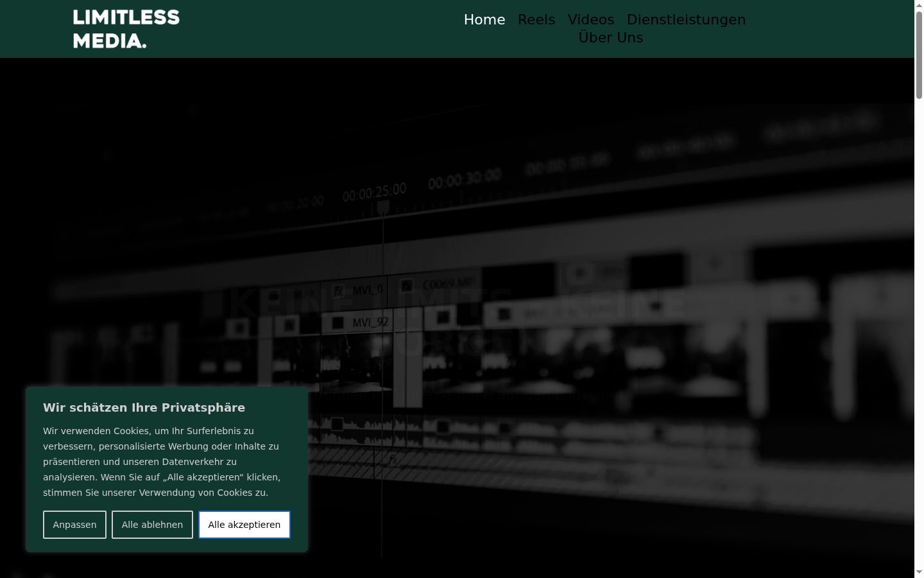This screenshot has width=924, height=578.
Task: Navigate to Über Uns
Action: point(611,38)
